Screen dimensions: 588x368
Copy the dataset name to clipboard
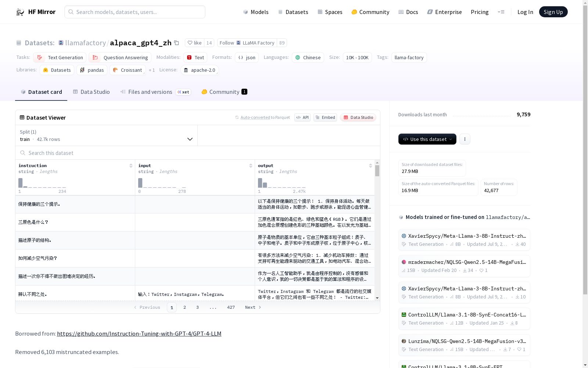177,43
